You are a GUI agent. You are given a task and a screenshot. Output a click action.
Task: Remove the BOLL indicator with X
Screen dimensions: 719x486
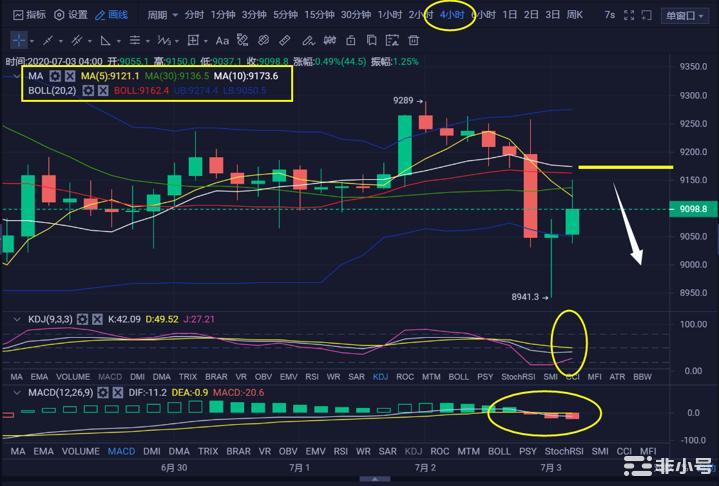click(x=102, y=91)
